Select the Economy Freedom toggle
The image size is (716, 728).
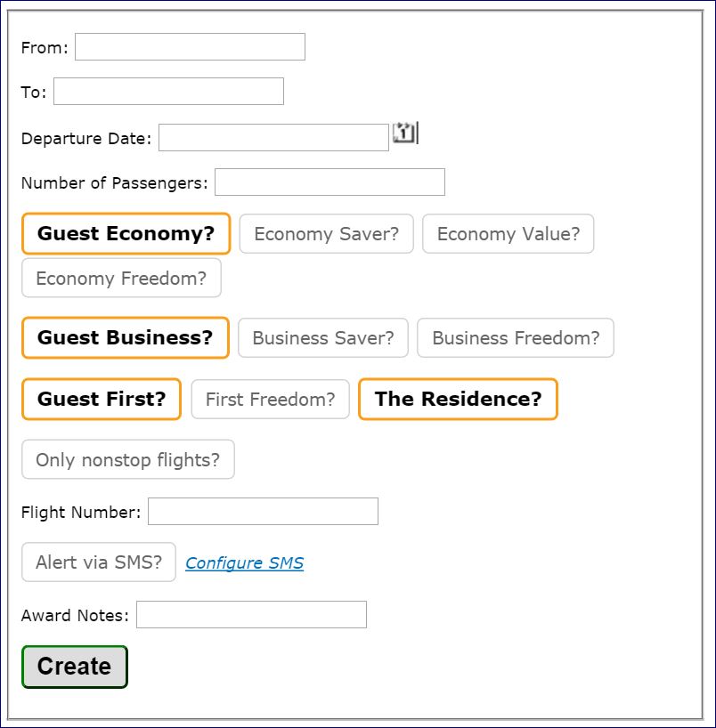coord(121,279)
